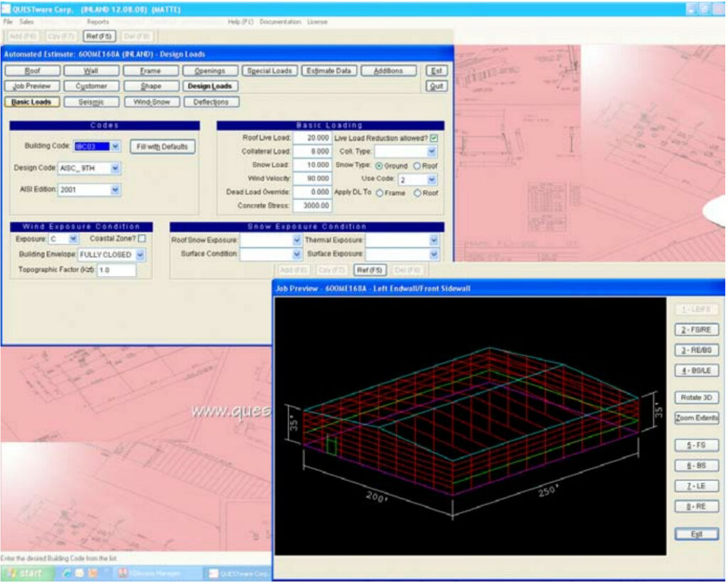Expand the wind Exposure dropdown
The height and width of the screenshot is (582, 728).
pyautogui.click(x=73, y=239)
